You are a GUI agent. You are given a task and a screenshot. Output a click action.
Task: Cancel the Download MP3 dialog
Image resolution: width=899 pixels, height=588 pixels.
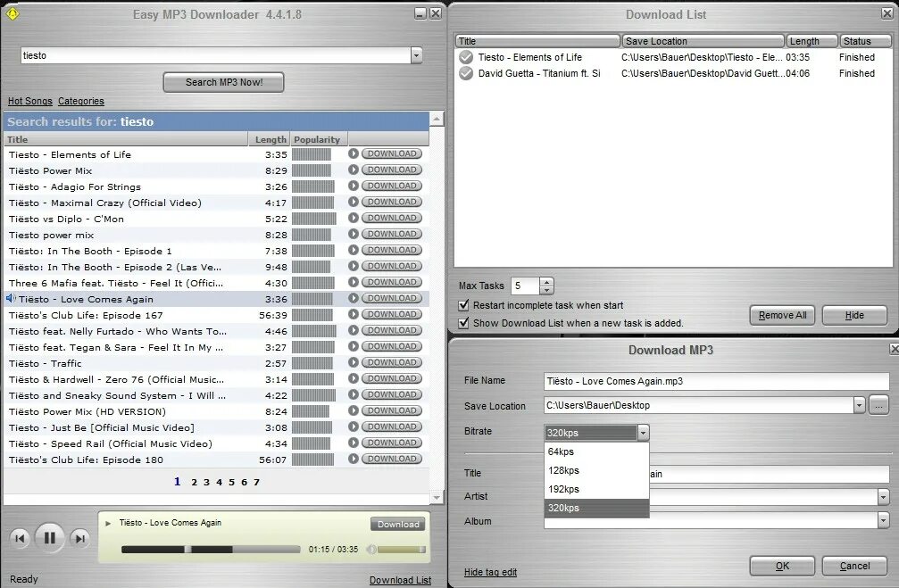click(854, 566)
